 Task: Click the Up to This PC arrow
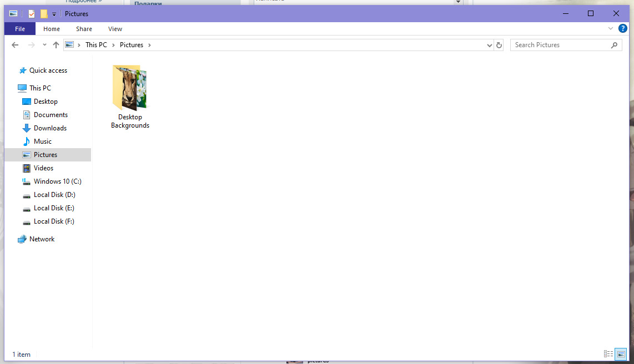point(56,45)
